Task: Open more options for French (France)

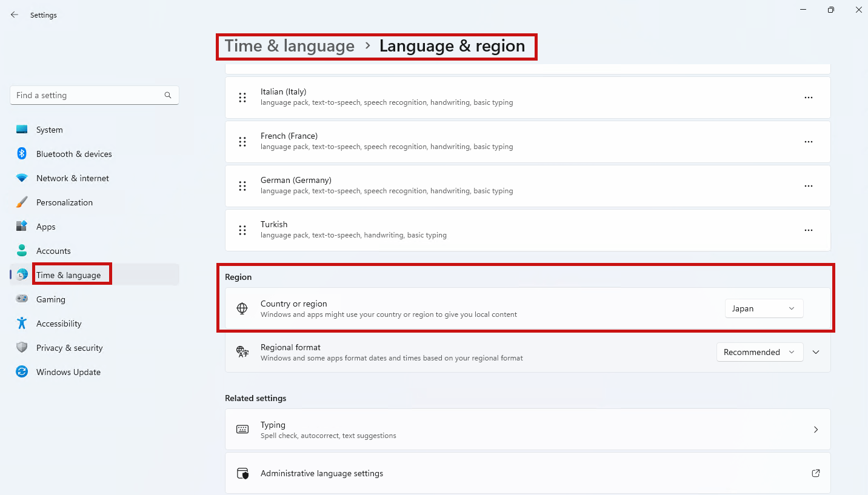Action: (x=809, y=142)
